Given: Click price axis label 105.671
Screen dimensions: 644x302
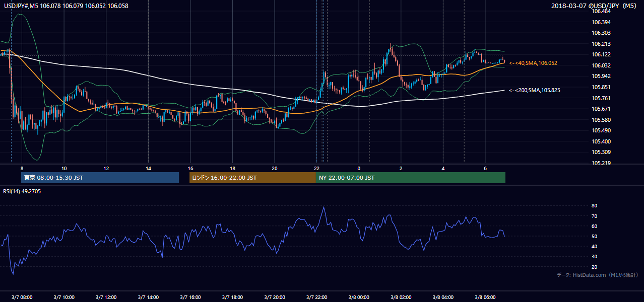Looking at the screenshot, I should [601, 109].
